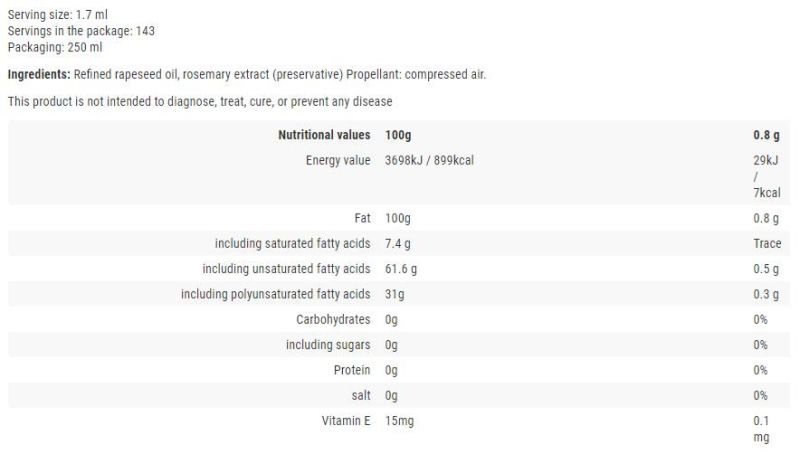Click the 0.8 g column header
This screenshot has width=800, height=454.
click(766, 135)
